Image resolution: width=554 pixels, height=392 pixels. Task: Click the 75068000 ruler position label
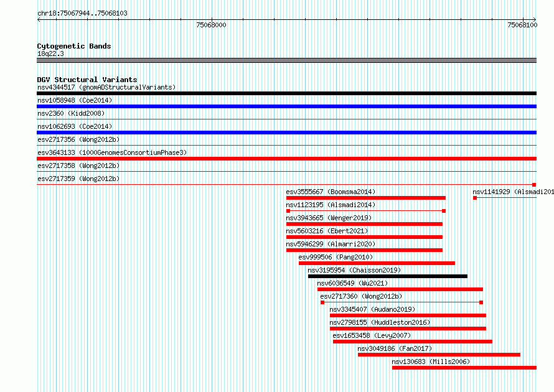tap(211, 25)
